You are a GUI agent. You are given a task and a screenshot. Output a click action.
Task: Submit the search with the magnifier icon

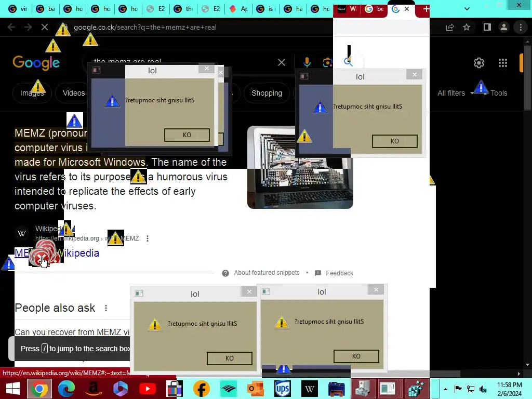348,62
